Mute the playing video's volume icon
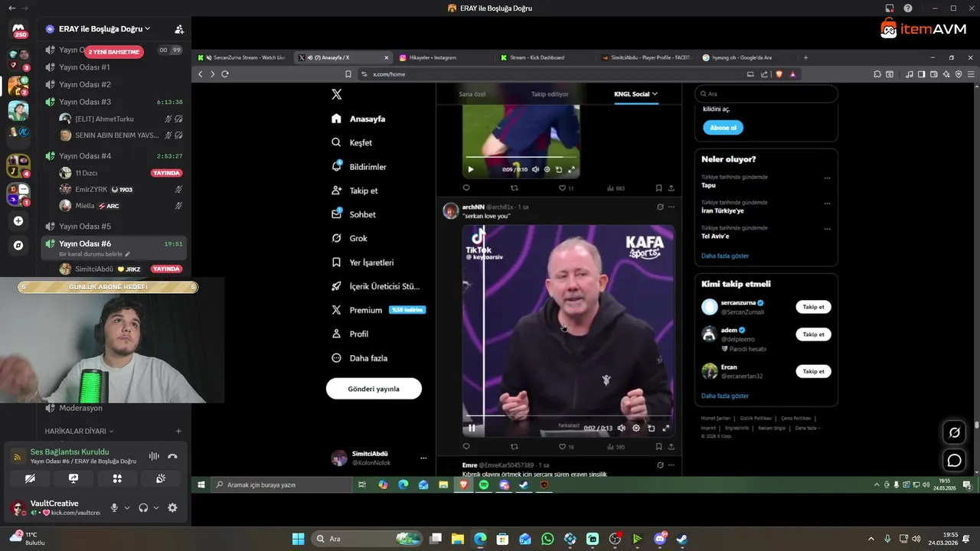The height and width of the screenshot is (551, 980). (621, 429)
